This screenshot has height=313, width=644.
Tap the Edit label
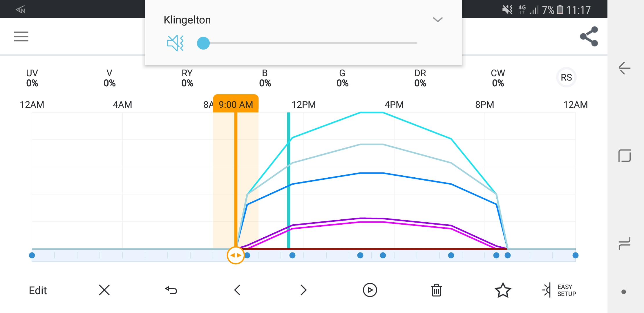(38, 290)
